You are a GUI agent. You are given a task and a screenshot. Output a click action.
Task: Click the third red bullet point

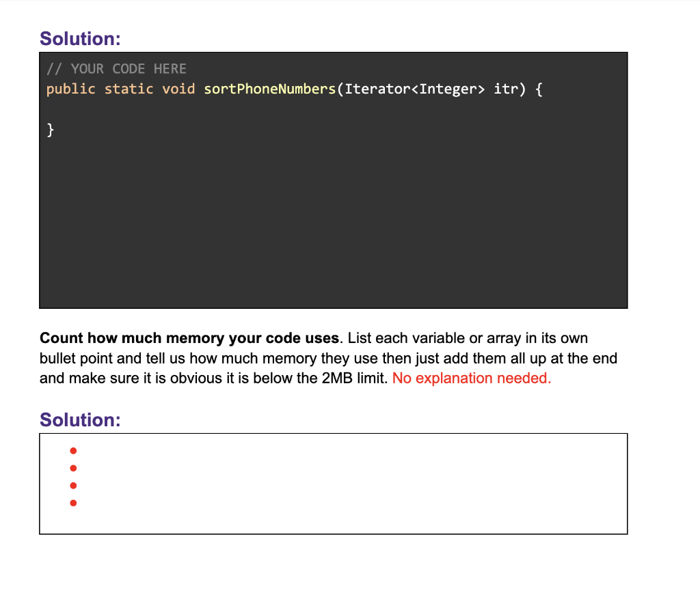73,486
